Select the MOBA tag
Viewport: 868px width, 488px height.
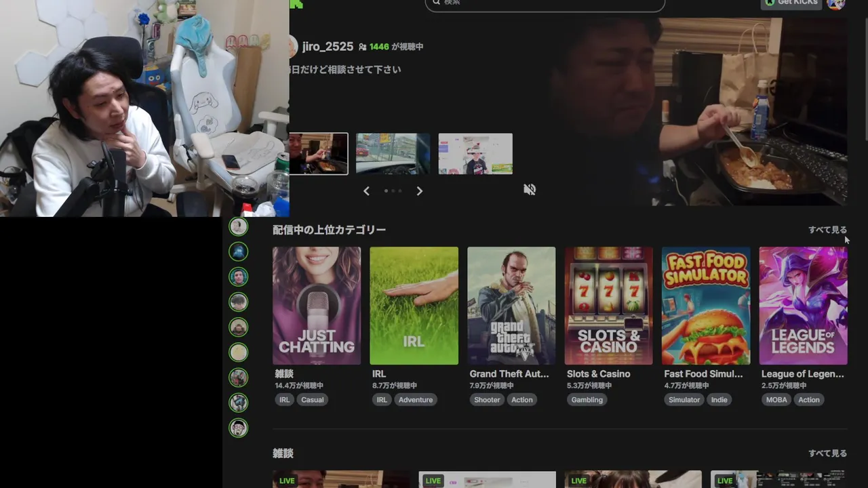776,400
